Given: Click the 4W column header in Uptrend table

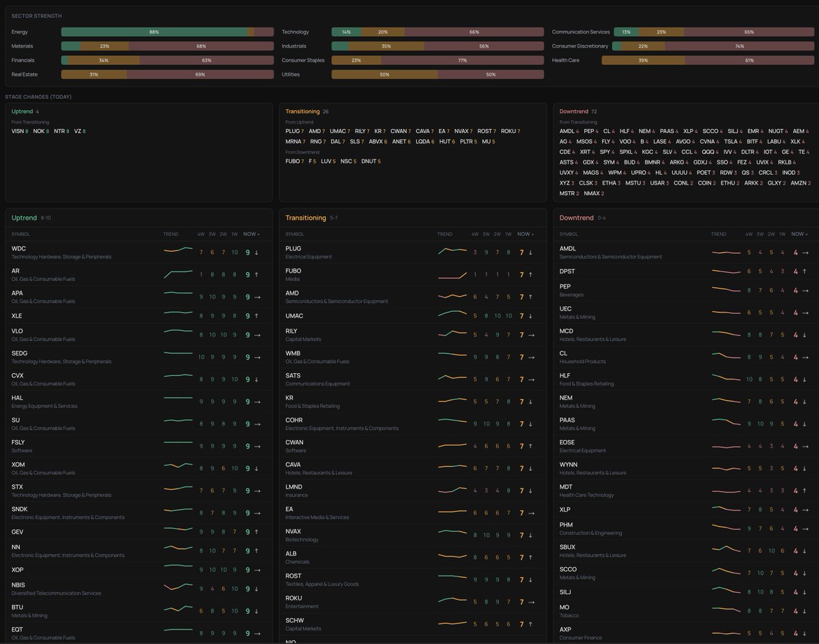Looking at the screenshot, I should [x=201, y=234].
